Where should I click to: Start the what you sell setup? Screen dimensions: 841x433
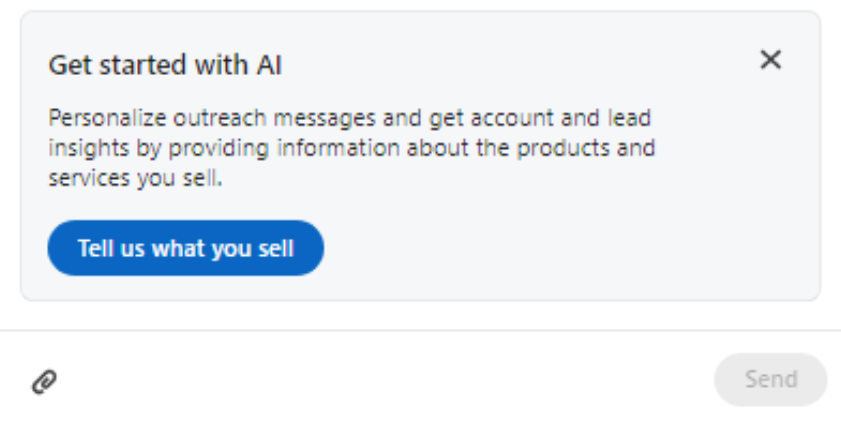[x=186, y=248]
